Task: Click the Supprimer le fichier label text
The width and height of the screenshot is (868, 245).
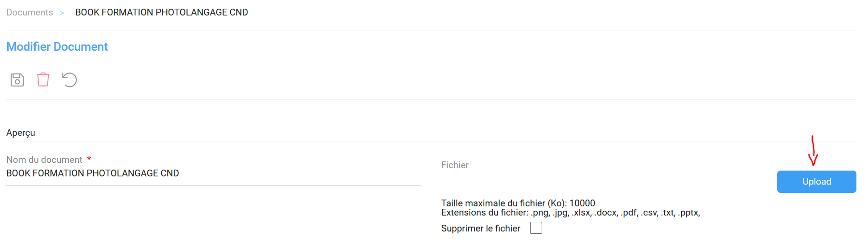Action: [x=480, y=229]
